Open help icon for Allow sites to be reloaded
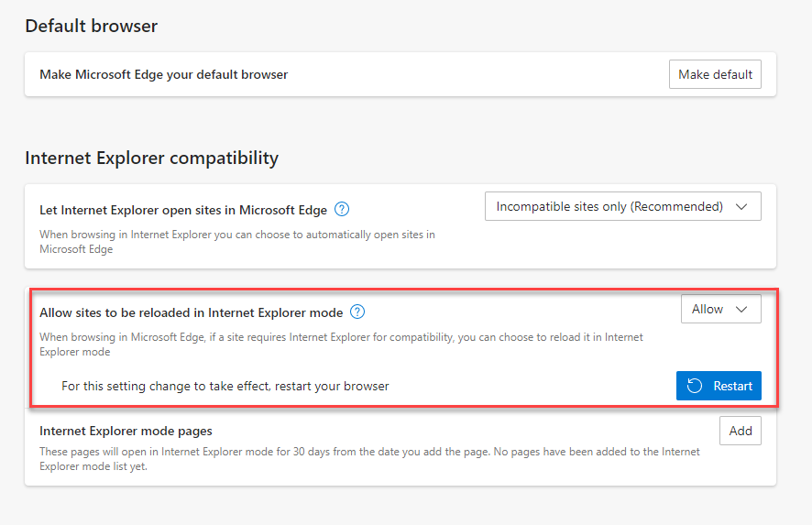The width and height of the screenshot is (812, 525). (x=357, y=312)
